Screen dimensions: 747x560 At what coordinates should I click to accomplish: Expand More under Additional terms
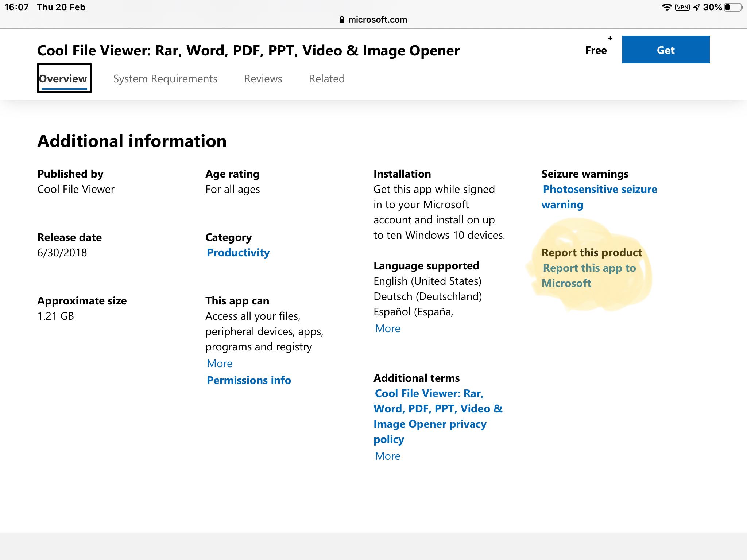[x=388, y=456]
